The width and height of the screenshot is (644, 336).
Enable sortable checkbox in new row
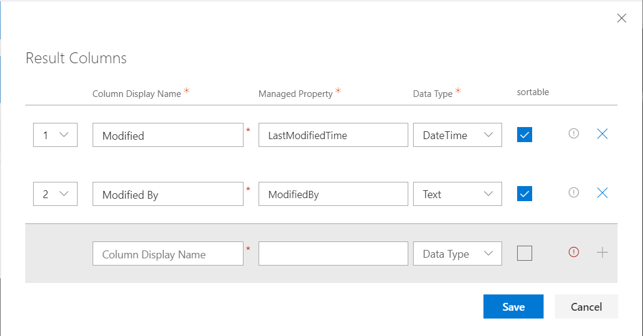coord(524,254)
